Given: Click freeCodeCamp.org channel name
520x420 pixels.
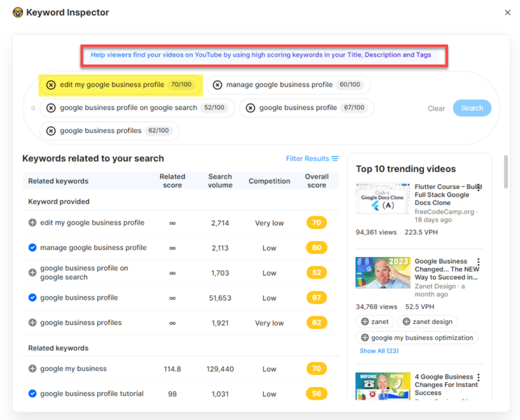Looking at the screenshot, I should (x=444, y=211).
